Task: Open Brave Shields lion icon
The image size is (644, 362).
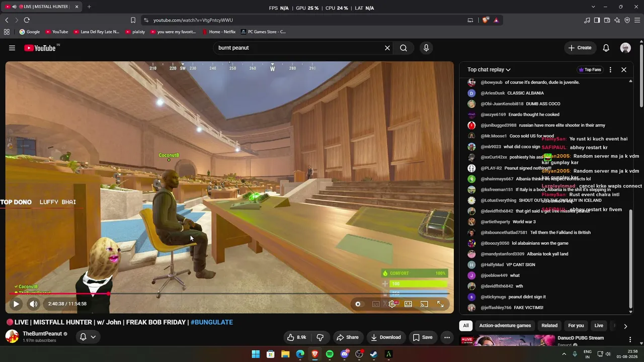Action: tap(486, 20)
